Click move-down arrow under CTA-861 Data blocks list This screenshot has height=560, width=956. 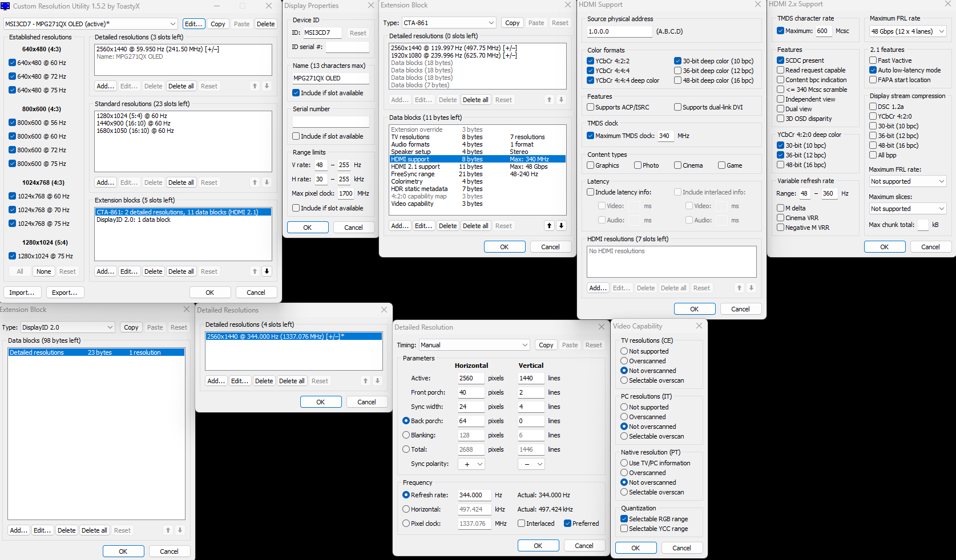(561, 226)
